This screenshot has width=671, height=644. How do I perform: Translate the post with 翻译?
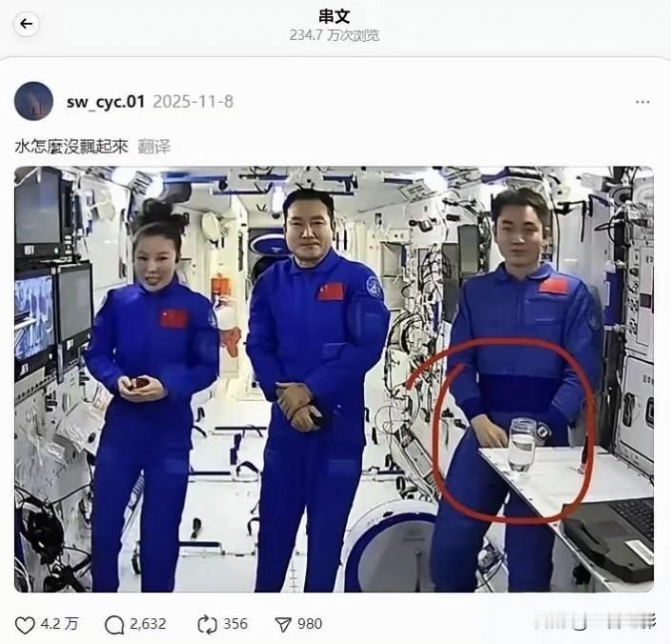tap(154, 147)
